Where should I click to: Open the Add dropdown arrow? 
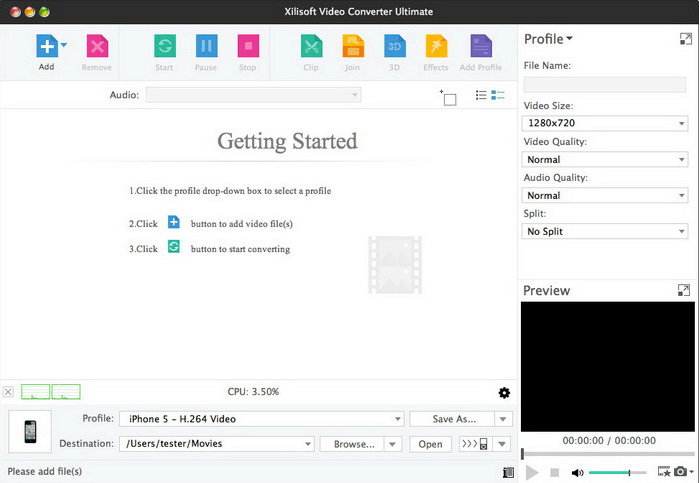64,45
